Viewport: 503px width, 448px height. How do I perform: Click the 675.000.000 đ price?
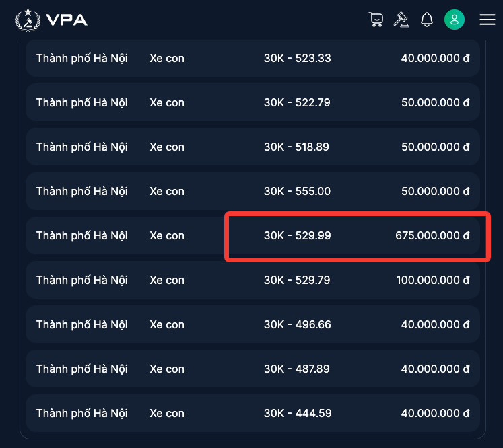432,235
